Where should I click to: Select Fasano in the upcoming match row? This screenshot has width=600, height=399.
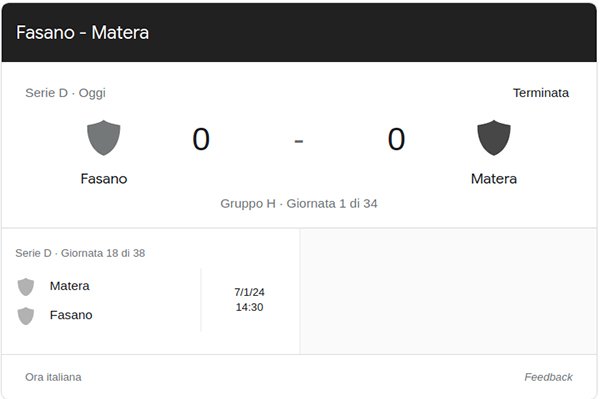(x=71, y=315)
